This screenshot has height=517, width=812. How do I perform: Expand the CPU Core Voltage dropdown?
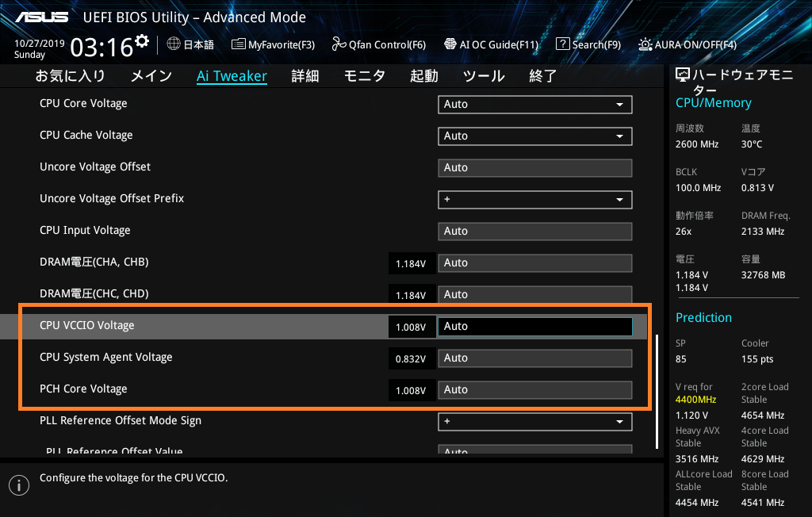[535, 104]
